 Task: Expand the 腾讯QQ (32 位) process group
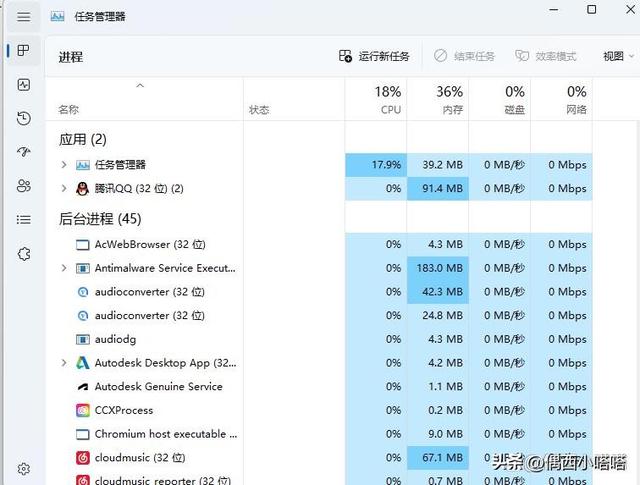(64, 188)
